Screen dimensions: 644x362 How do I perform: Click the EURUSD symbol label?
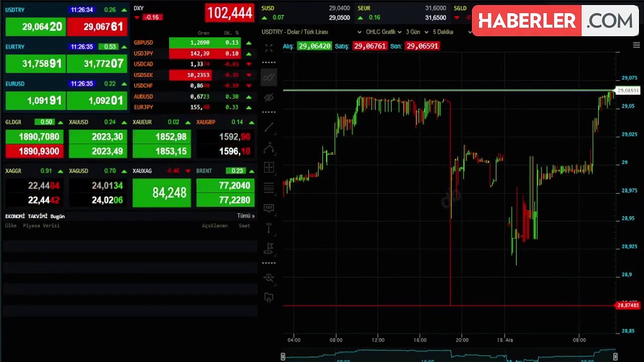click(15, 84)
